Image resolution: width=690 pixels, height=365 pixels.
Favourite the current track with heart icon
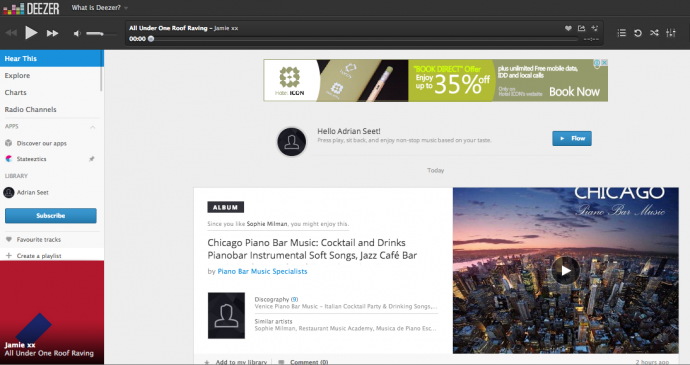click(x=568, y=28)
